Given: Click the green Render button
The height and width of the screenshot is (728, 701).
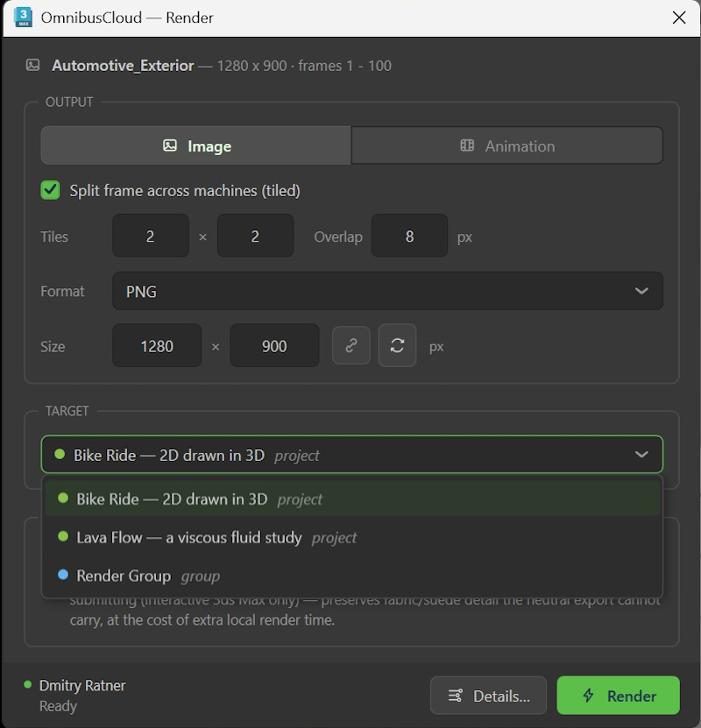Looking at the screenshot, I should 619,696.
